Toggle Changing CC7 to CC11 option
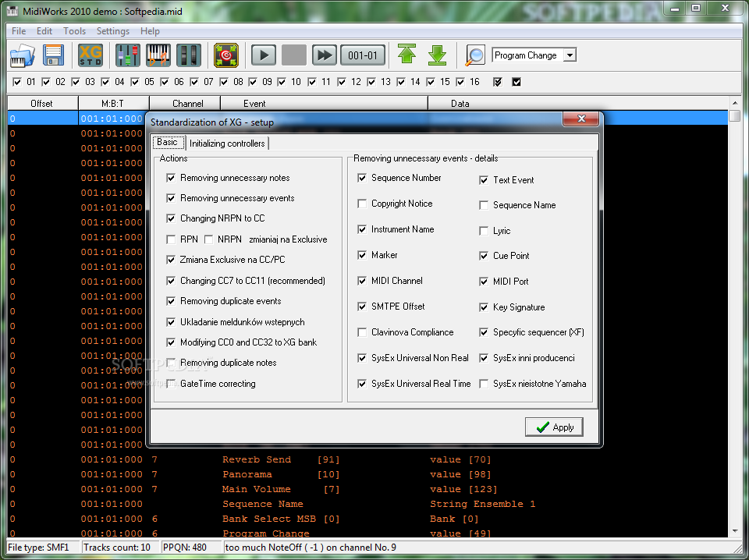Viewport: 749px width, 560px height. [x=171, y=281]
